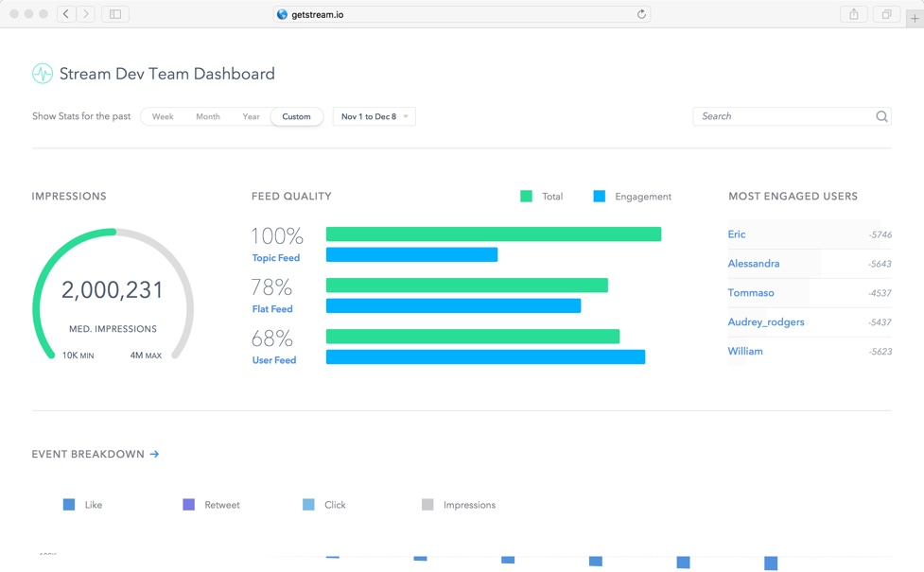This screenshot has width=924, height=572.
Task: Click the green Total legend swatch
Action: 526,197
